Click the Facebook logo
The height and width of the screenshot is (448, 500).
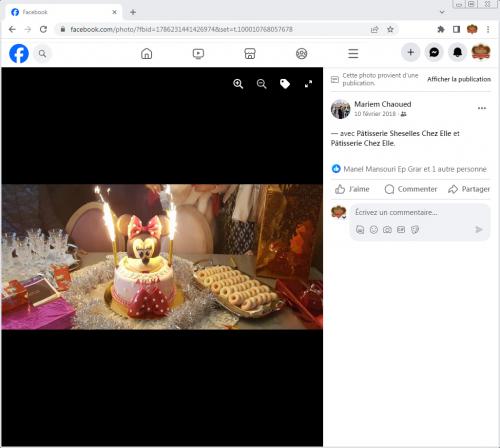(19, 53)
